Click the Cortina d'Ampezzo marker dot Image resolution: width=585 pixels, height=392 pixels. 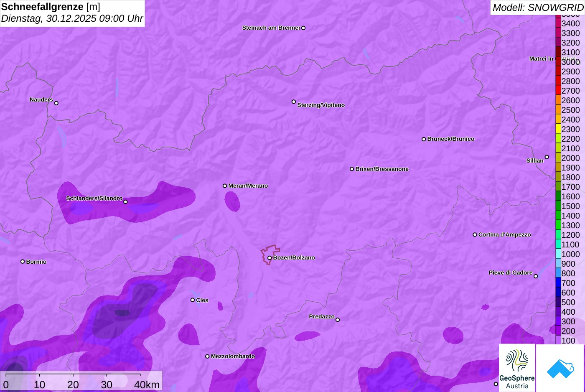click(475, 234)
